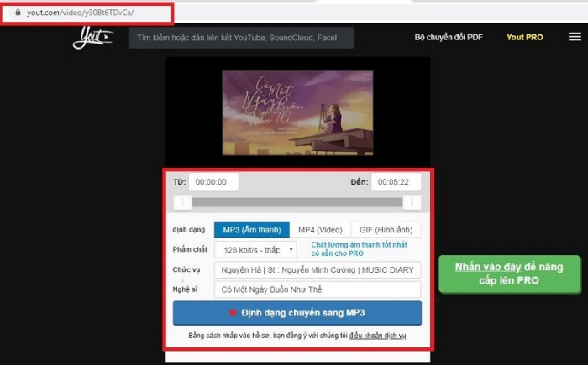Focus the Chức vụ title text field
Viewport: 588px width, 365px height.
pos(317,270)
